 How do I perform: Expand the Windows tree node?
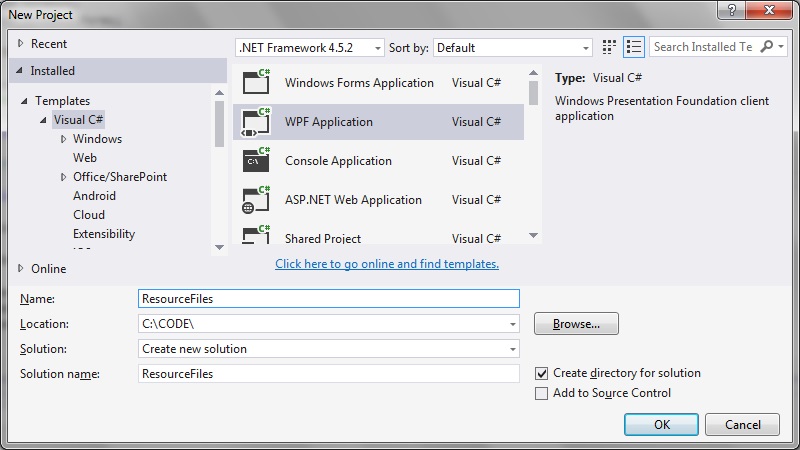point(63,139)
